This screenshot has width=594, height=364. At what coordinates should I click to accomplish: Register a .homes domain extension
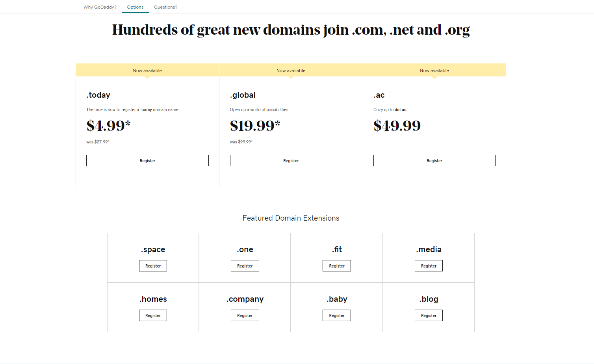pos(153,315)
